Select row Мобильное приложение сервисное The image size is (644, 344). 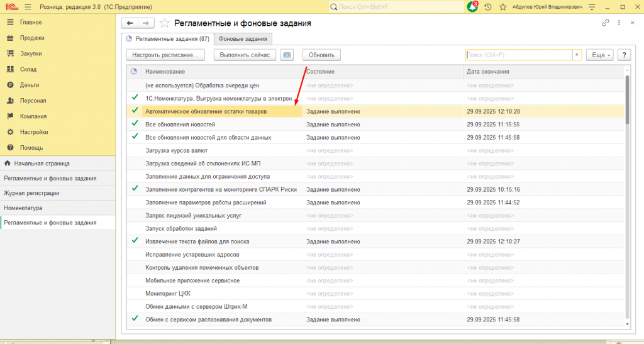click(x=375, y=280)
